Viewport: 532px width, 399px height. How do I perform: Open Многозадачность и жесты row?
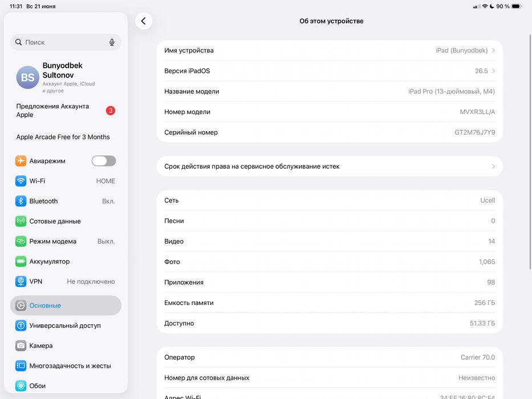[x=66, y=366]
